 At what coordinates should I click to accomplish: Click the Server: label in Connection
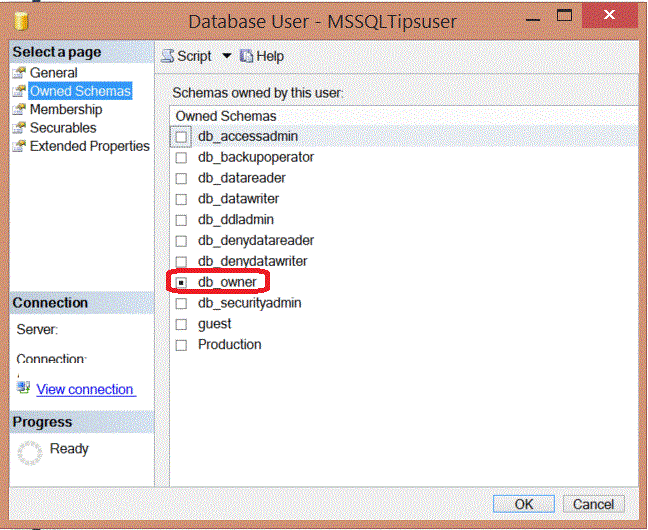pyautogui.click(x=37, y=329)
